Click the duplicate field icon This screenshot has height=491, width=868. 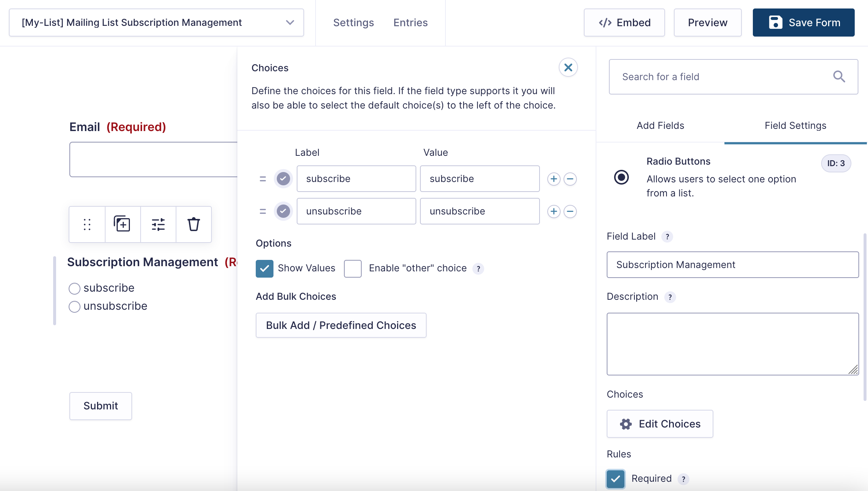click(122, 224)
